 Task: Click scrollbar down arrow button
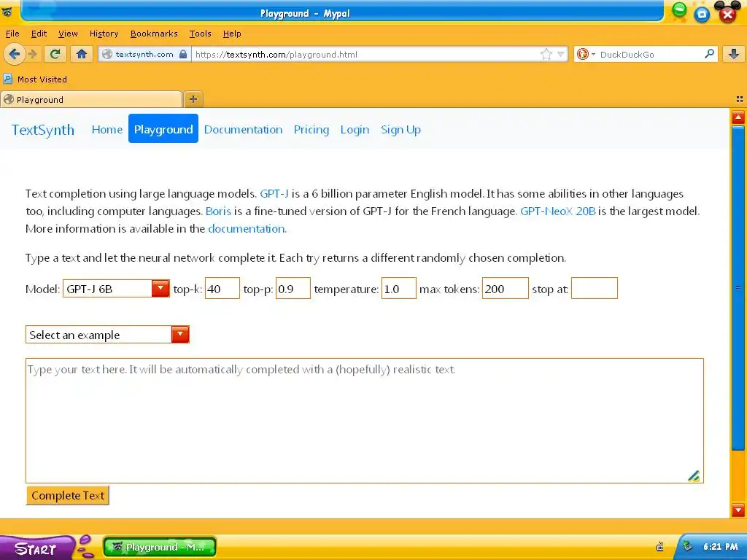pos(738,510)
